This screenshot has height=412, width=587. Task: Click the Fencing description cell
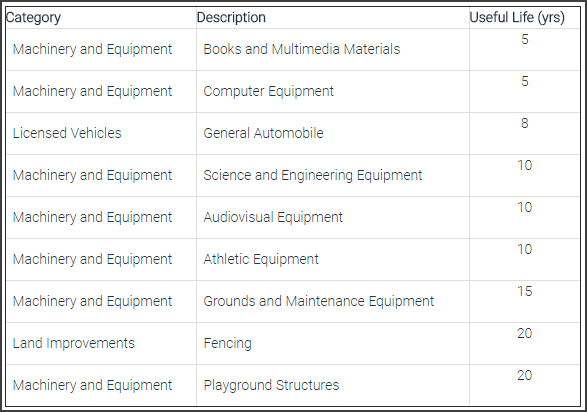(227, 343)
